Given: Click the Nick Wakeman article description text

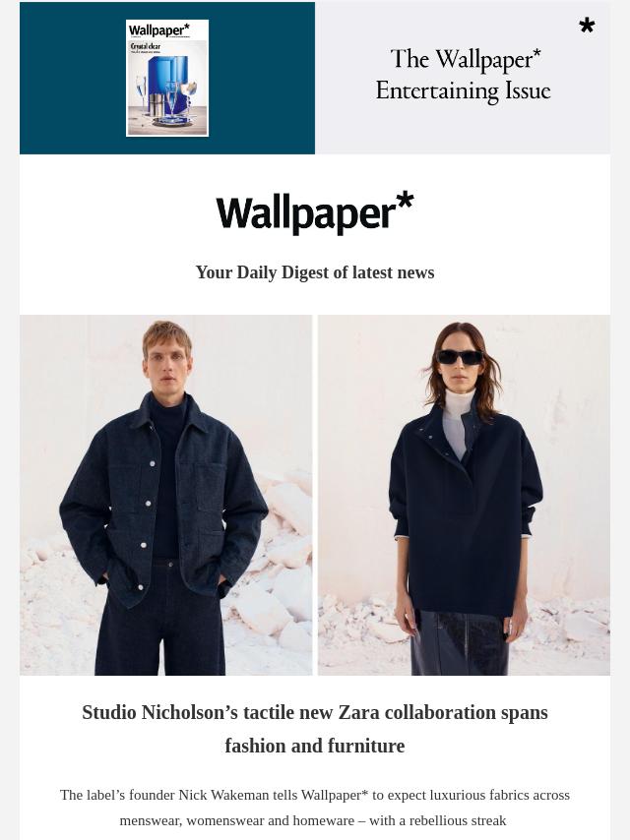Looking at the screenshot, I should [x=315, y=808].
